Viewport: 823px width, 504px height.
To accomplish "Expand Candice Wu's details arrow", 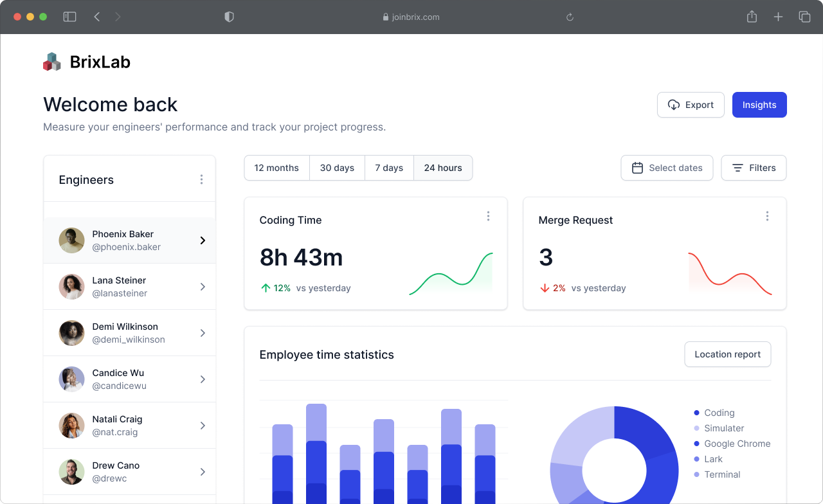I will 203,379.
